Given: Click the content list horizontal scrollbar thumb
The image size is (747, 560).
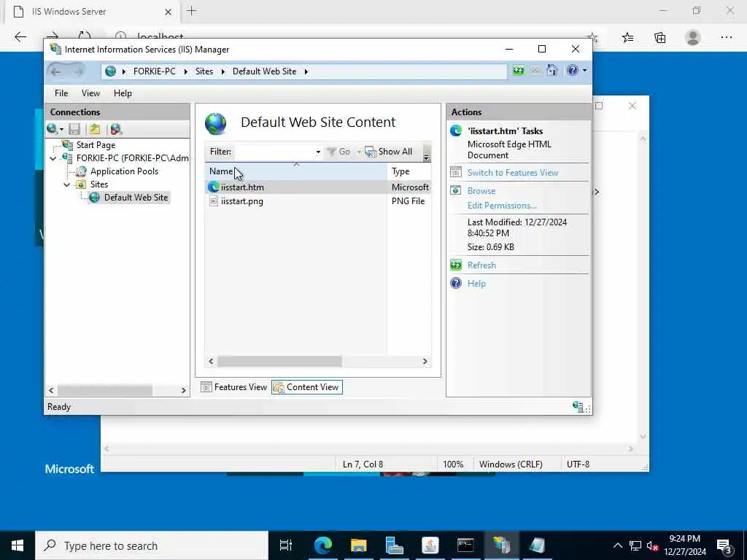Looking at the screenshot, I should 279,362.
